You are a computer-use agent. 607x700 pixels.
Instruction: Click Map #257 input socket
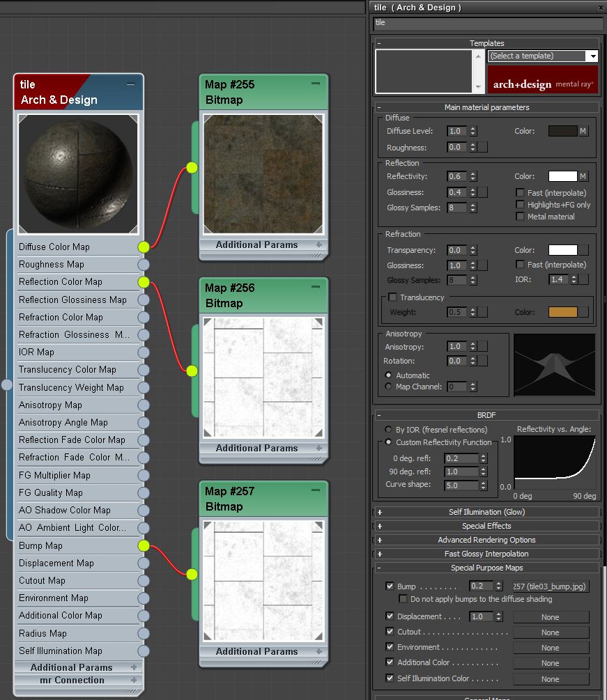click(x=192, y=574)
